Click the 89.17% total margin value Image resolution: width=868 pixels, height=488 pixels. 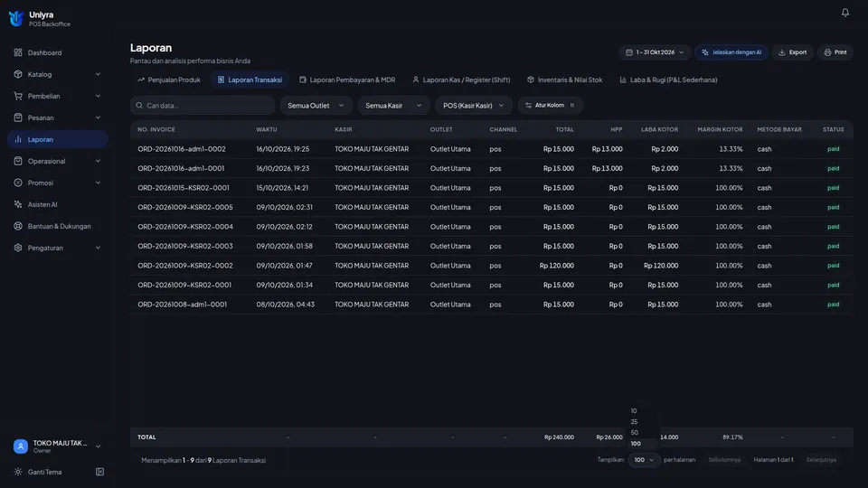click(732, 437)
